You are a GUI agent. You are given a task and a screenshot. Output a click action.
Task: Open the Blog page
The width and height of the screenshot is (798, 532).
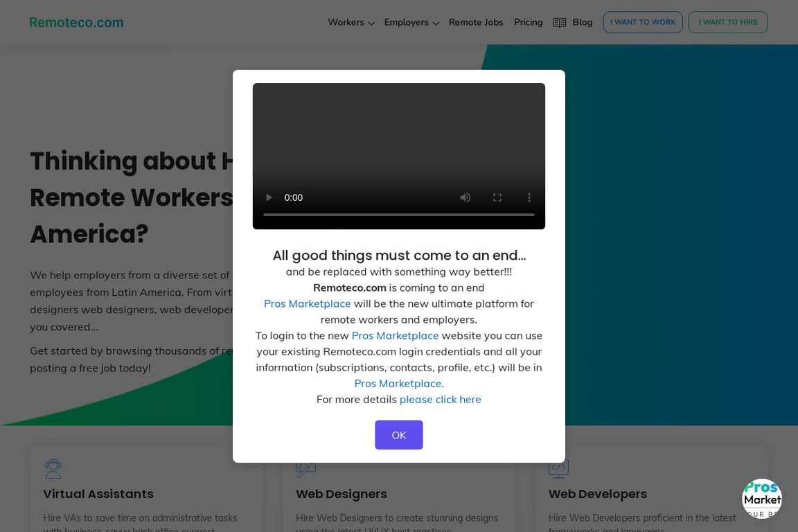pos(582,22)
